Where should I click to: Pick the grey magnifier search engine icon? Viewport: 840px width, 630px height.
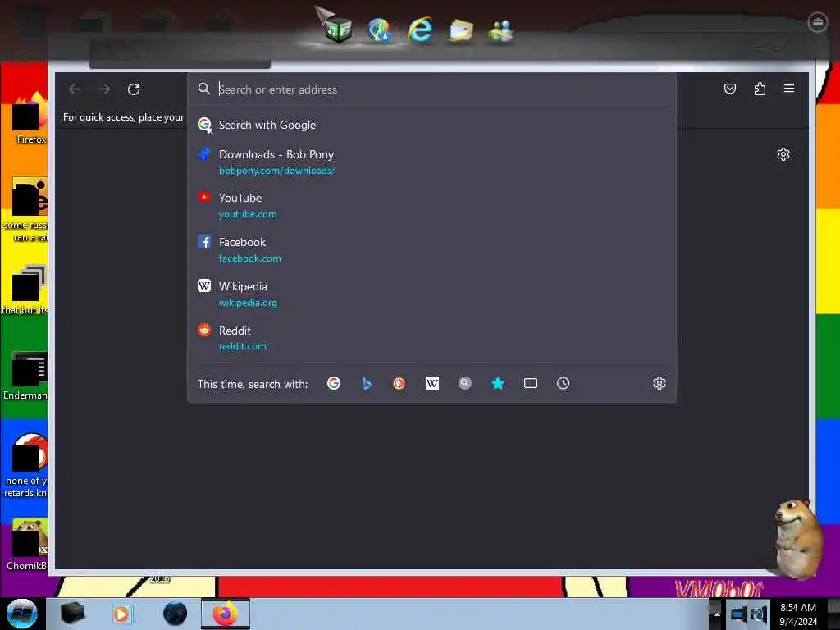click(x=465, y=383)
